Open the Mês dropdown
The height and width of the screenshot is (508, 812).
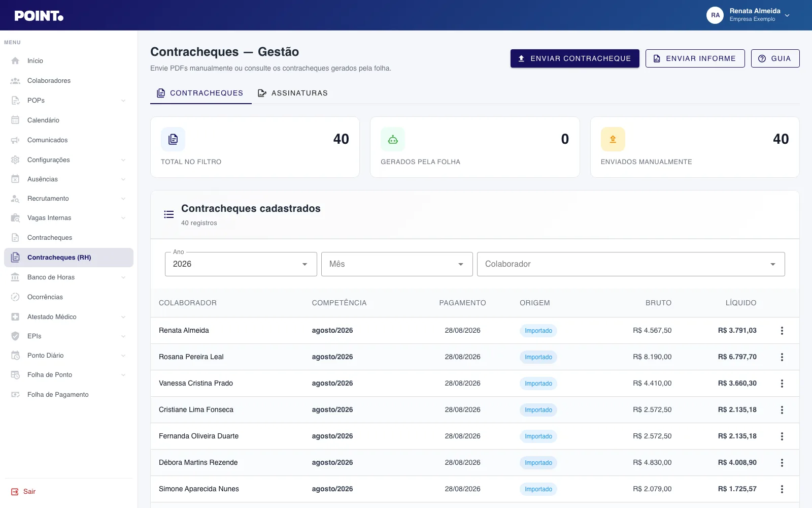397,264
